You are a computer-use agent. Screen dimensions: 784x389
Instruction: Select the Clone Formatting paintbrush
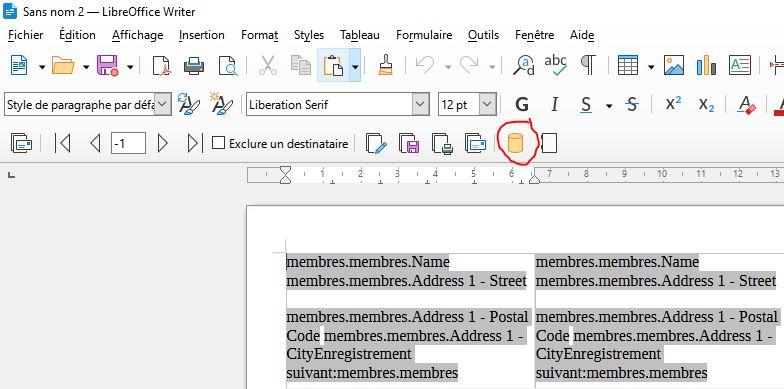385,66
